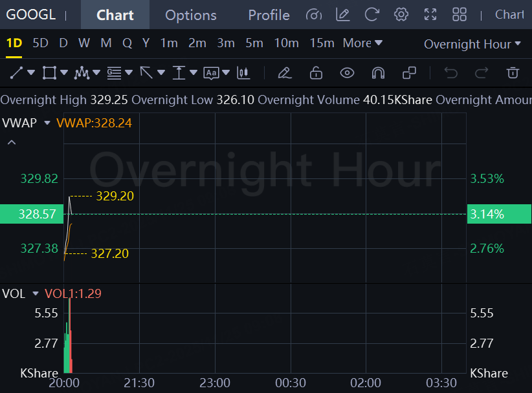Open the More timeframes dropdown

point(362,43)
